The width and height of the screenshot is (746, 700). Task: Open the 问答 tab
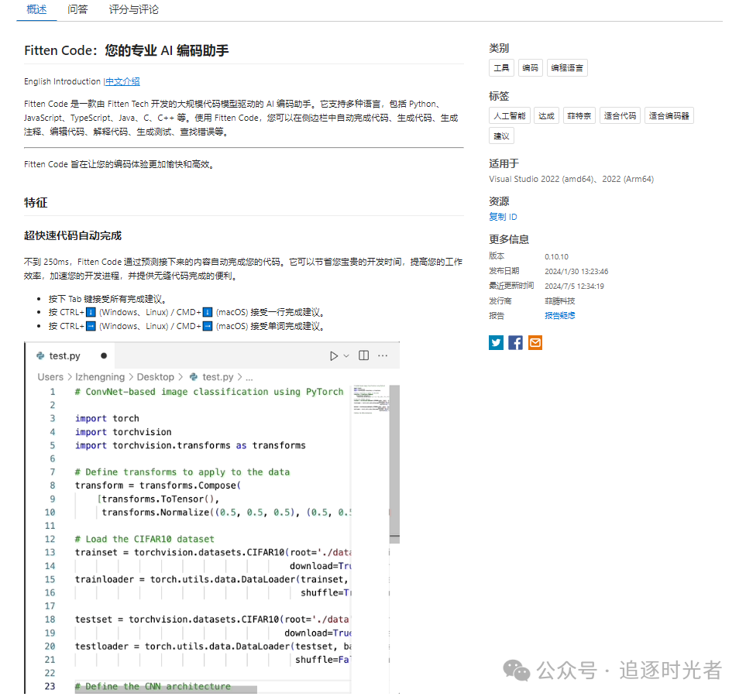tap(77, 9)
